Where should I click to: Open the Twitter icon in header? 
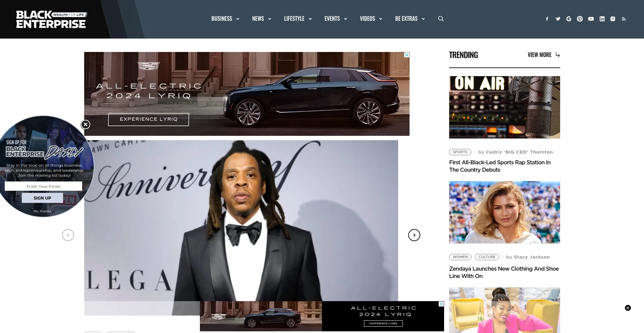[558, 19]
